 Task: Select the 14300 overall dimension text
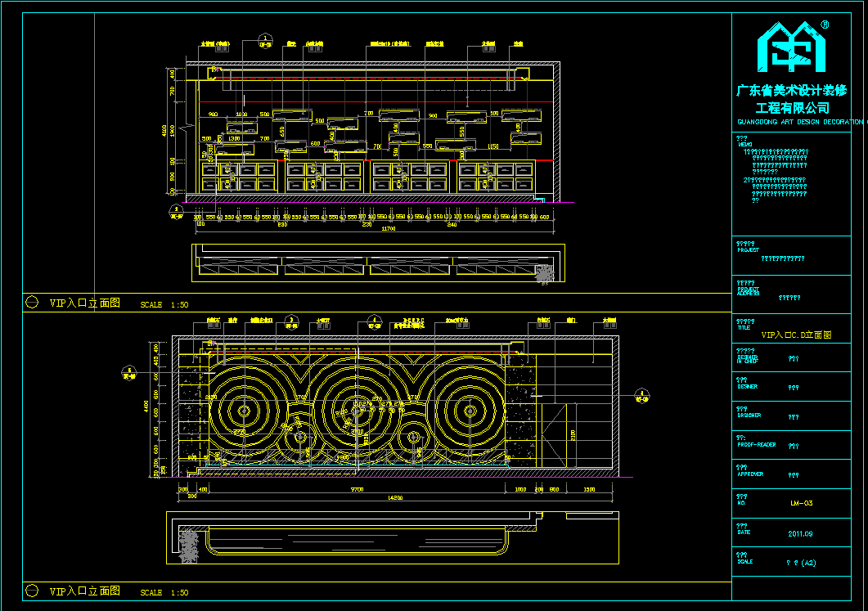point(395,497)
